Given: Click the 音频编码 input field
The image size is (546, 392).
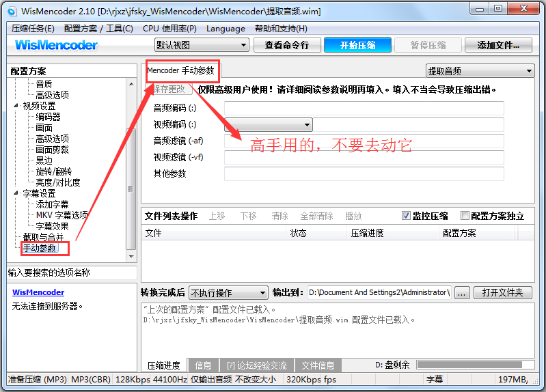Looking at the screenshot, I should [x=364, y=109].
